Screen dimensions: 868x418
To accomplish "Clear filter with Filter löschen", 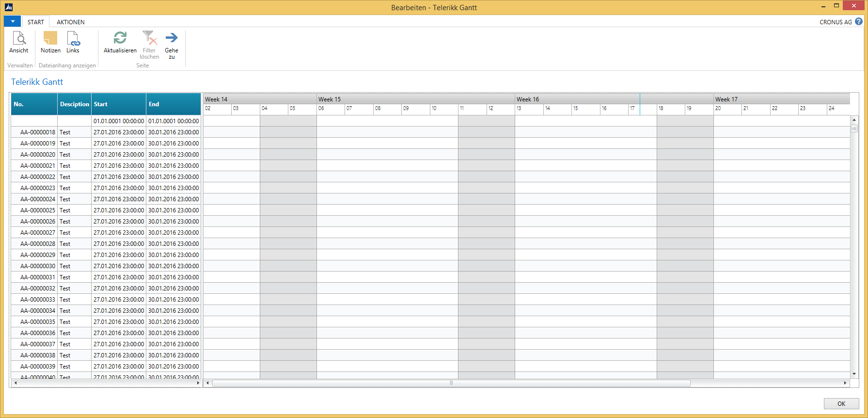I will point(149,45).
